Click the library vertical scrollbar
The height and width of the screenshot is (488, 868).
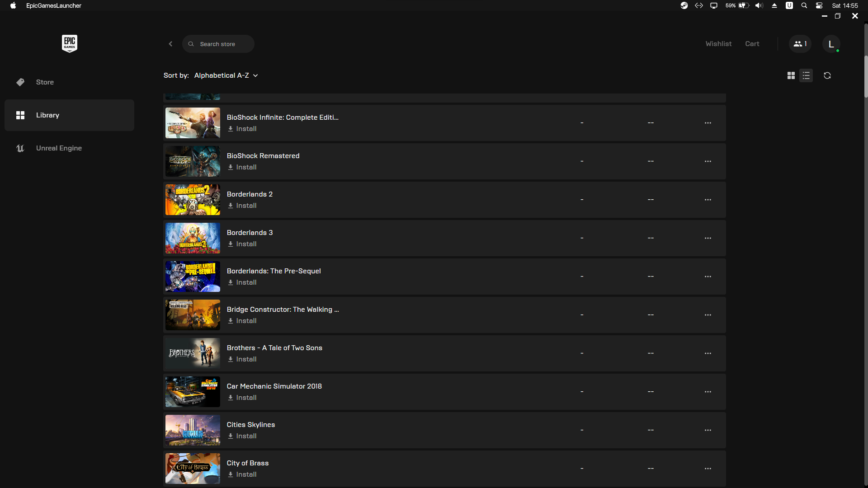865,76
